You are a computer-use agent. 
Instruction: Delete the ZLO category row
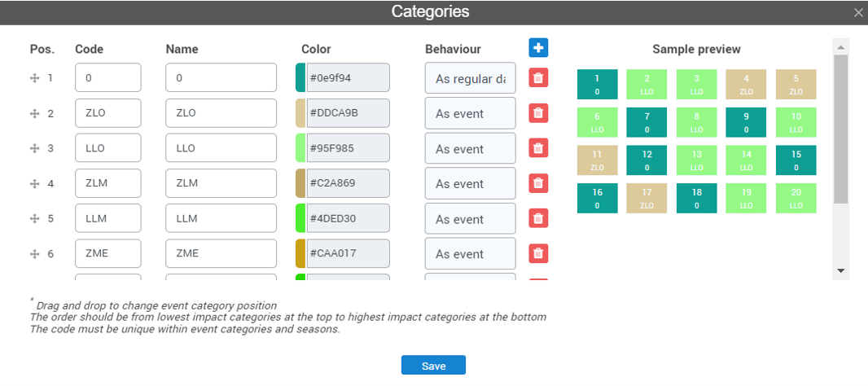point(538,113)
